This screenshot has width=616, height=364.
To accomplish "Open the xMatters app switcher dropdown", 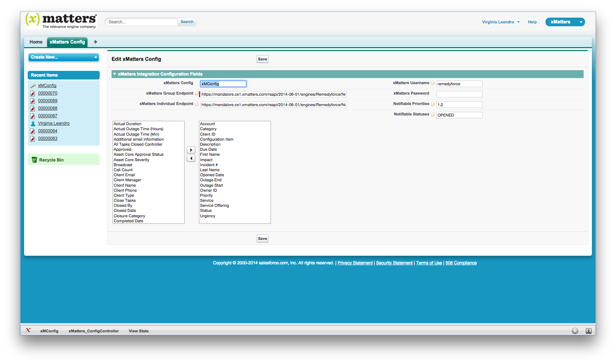I will click(565, 22).
